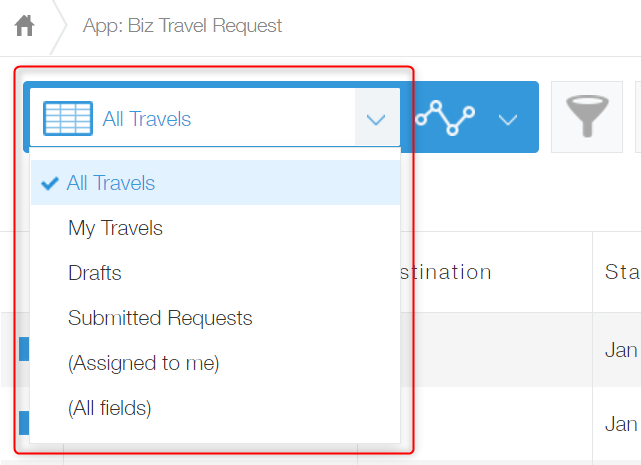Click the All Travels text in view selector

coord(147,119)
